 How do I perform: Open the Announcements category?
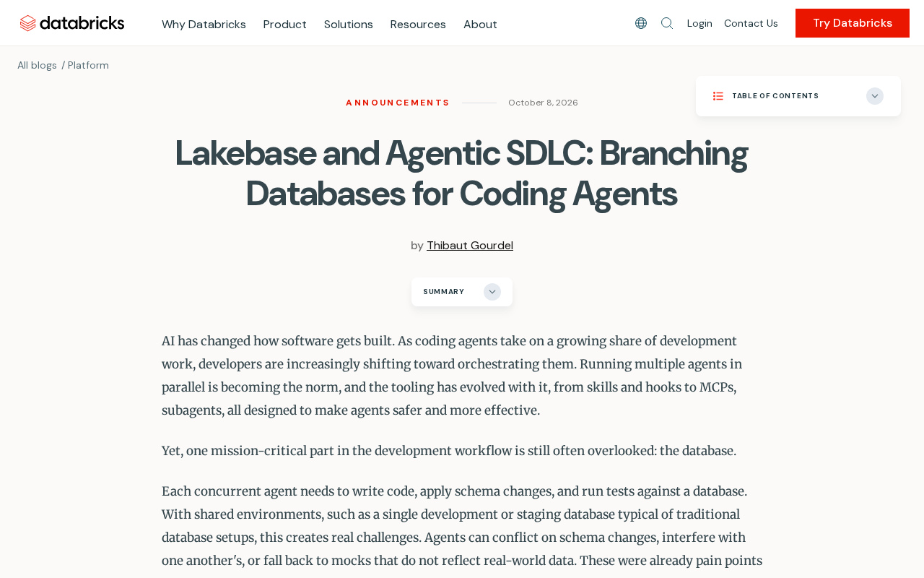tap(398, 103)
